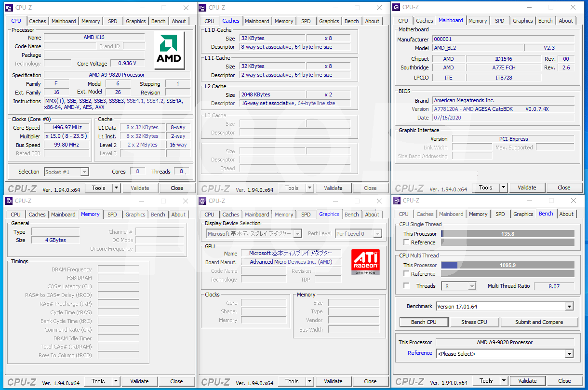Enable Reference checkbox under CPU Multi Thread
This screenshot has height=390, width=588.
coord(406,274)
